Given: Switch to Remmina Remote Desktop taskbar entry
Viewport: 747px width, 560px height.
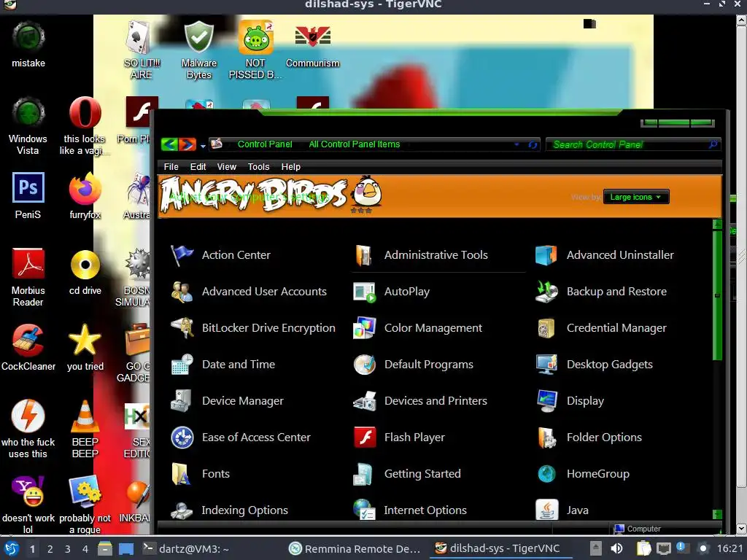Looking at the screenshot, I should tap(355, 549).
